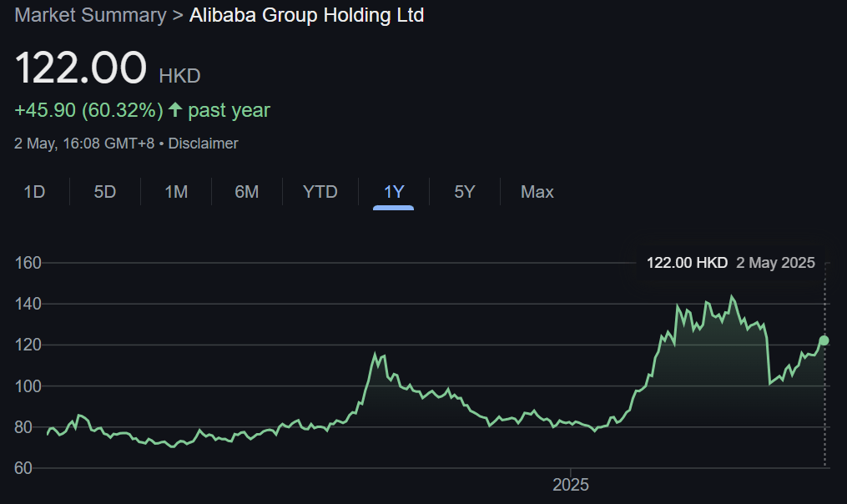View the 5Y stock history
The height and width of the screenshot is (504, 847).
click(x=464, y=192)
